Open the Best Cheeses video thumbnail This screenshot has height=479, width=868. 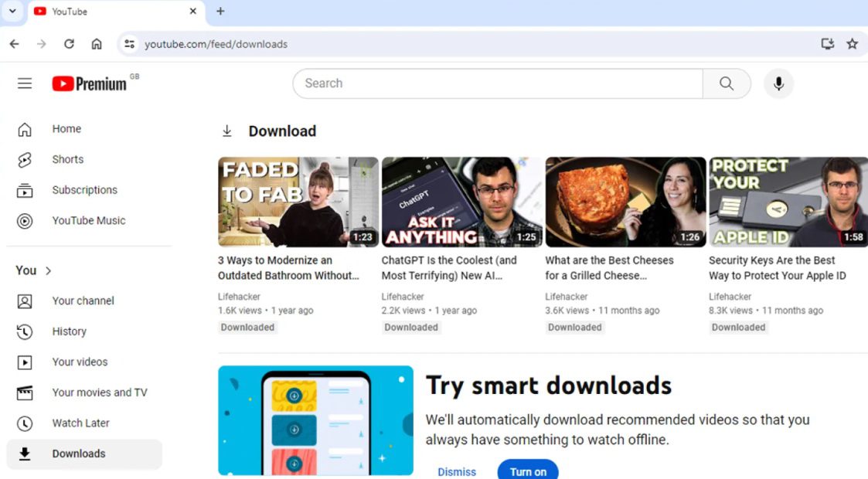[x=625, y=202]
